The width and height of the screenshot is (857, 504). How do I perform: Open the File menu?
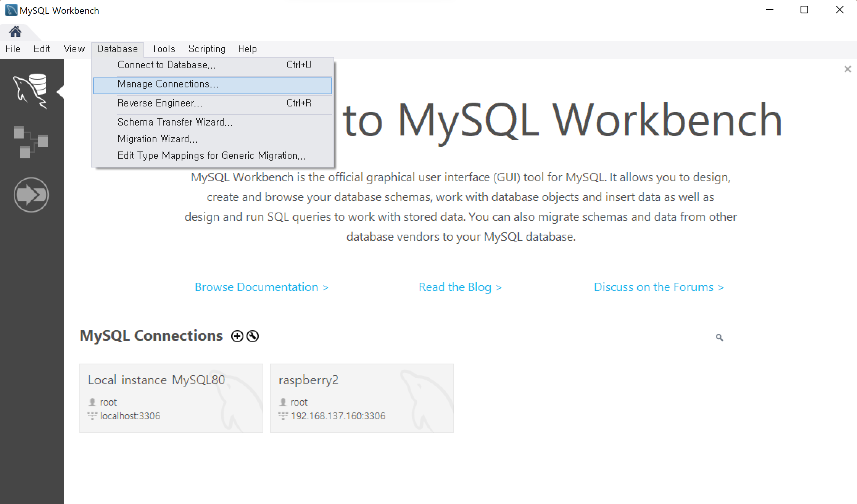pyautogui.click(x=13, y=49)
